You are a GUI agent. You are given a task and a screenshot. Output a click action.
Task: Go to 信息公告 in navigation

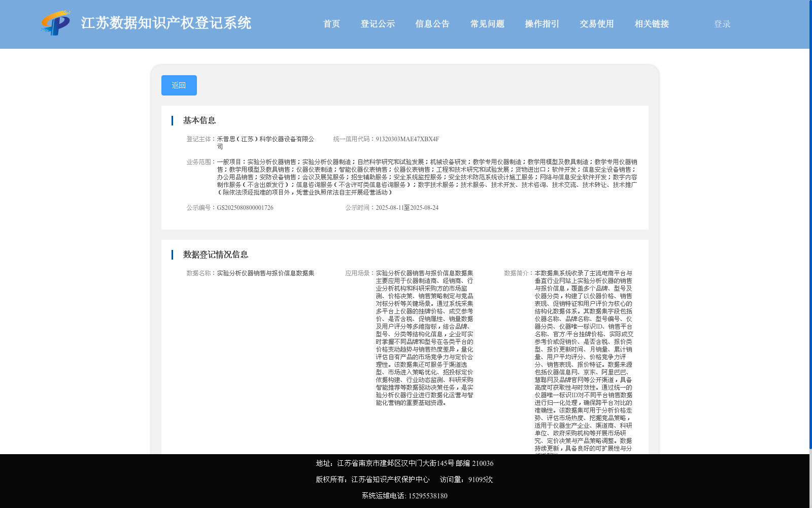click(432, 24)
